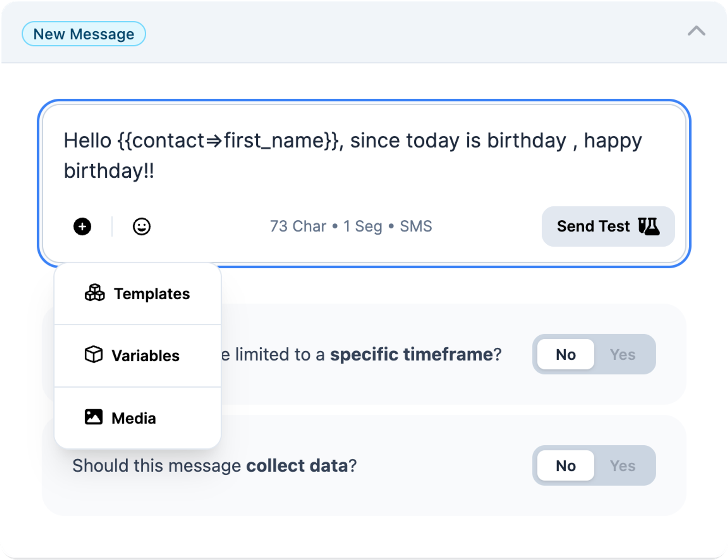This screenshot has height=560, width=728.
Task: Click the contact first_name variable text
Action: tap(228, 141)
